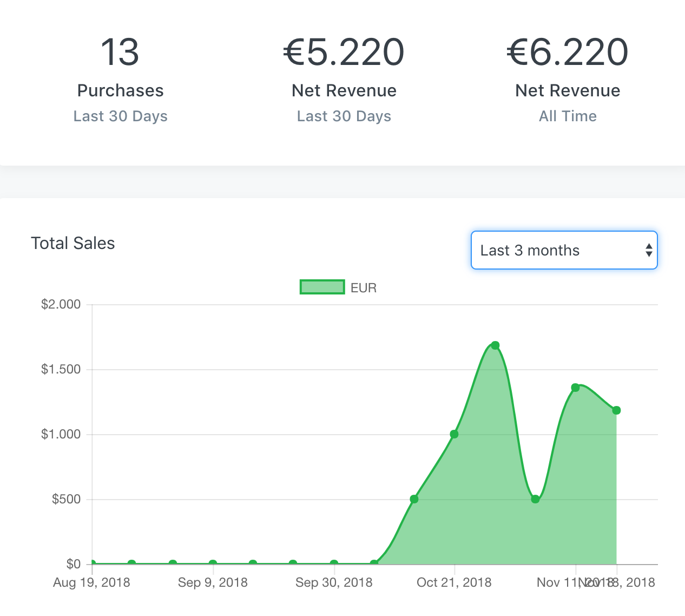This screenshot has height=616, width=685.
Task: Click the Sep 30, 2018 data point
Action: 334,563
